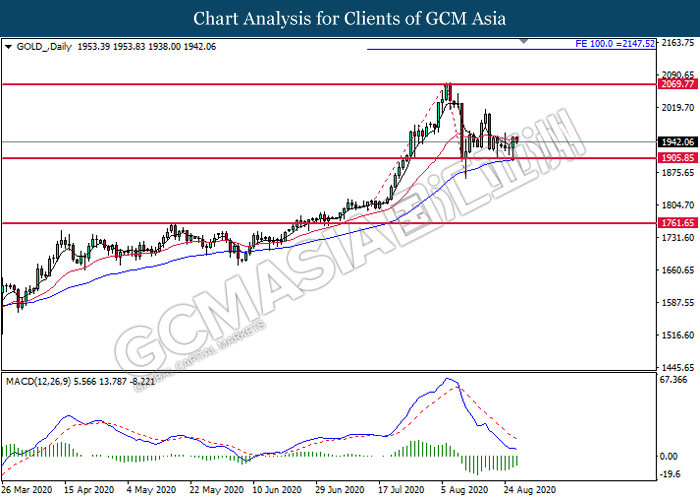Click the 1761.65 red price tag
The height and width of the screenshot is (500, 700).
(677, 223)
